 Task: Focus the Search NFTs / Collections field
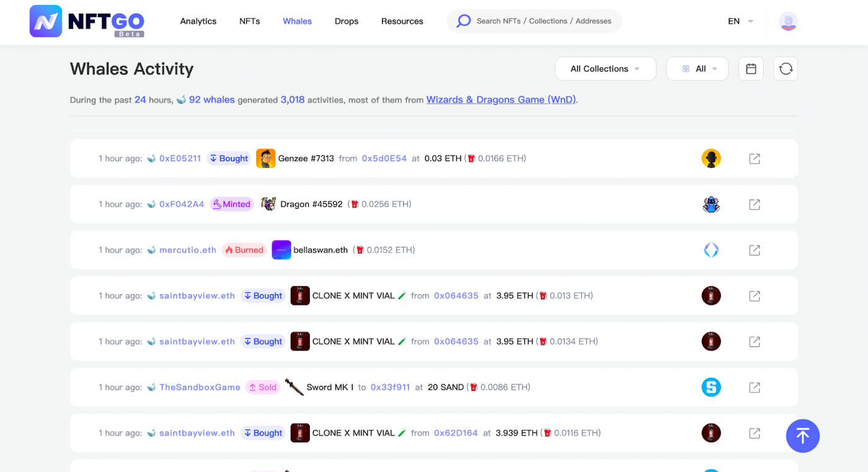click(534, 21)
